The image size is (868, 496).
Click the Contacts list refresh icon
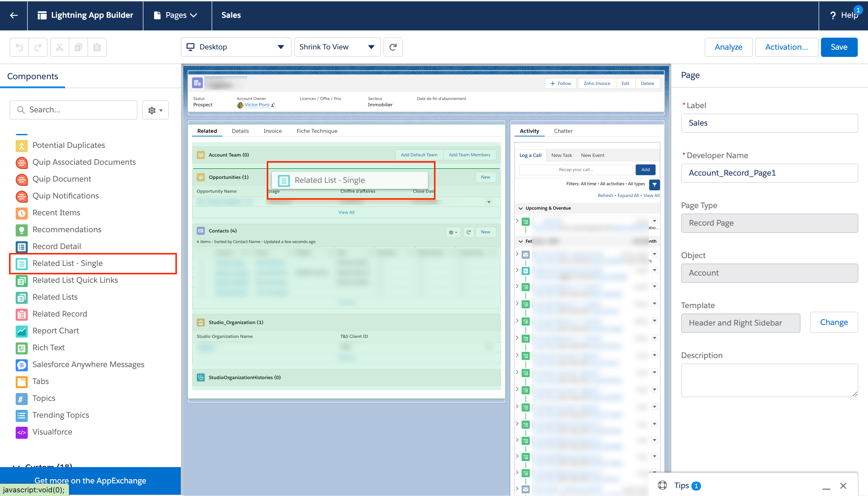pos(468,232)
